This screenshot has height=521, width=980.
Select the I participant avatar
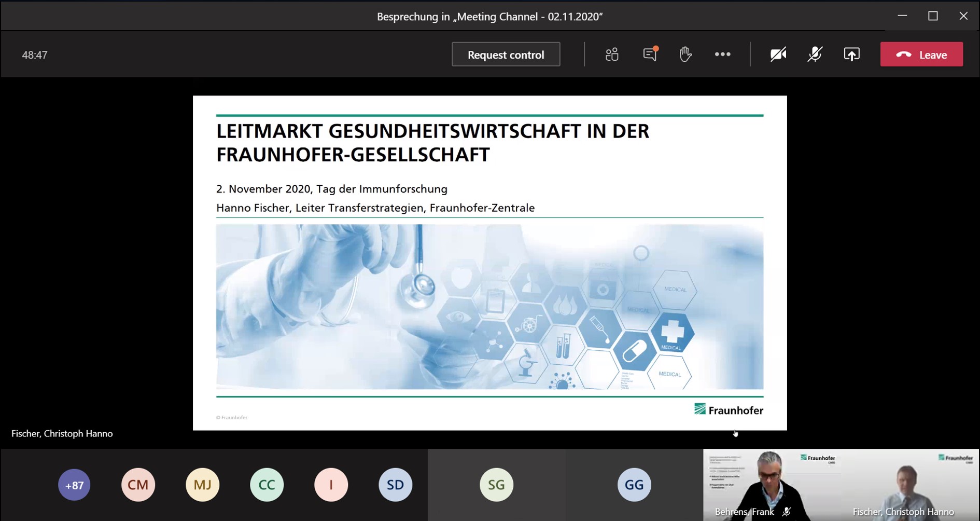click(331, 485)
